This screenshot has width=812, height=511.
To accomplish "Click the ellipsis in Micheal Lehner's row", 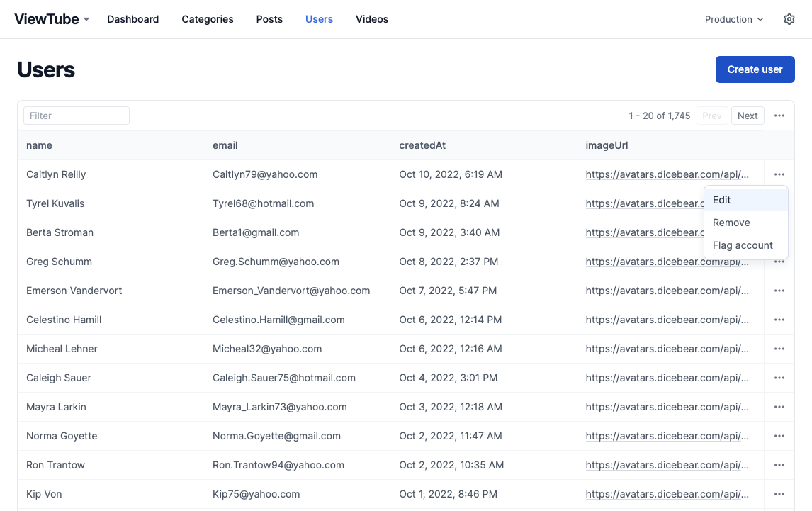I will pos(779,349).
